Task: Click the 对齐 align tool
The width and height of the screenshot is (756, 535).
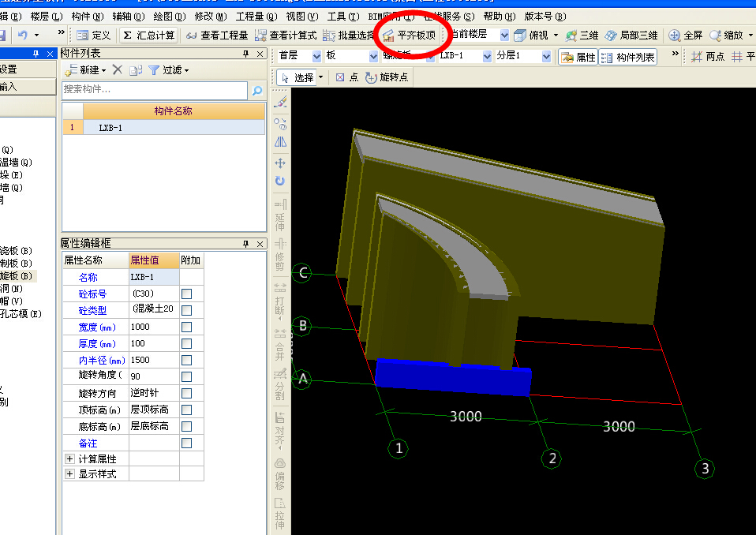Action: point(280,430)
